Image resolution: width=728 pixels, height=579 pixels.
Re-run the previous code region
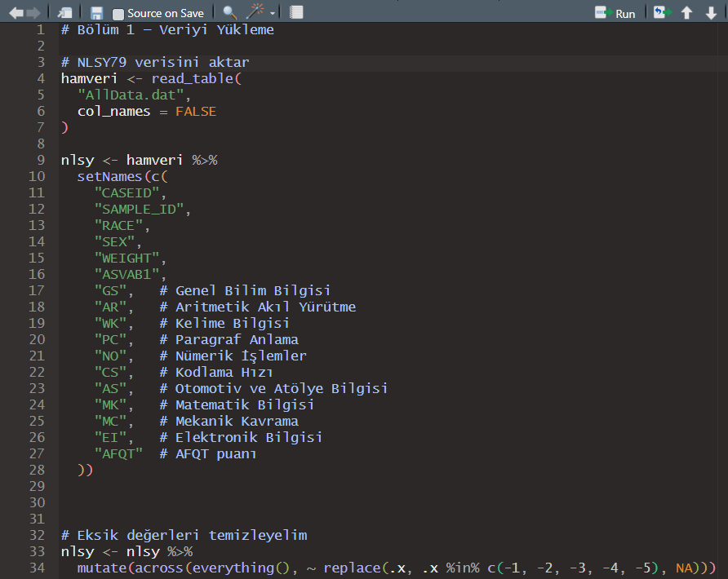662,12
